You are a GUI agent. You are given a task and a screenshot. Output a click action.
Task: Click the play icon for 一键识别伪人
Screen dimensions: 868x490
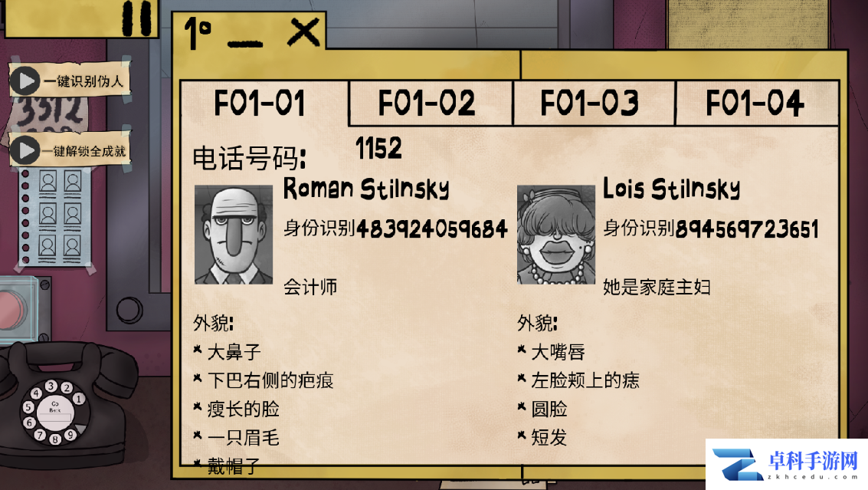pyautogui.click(x=25, y=81)
